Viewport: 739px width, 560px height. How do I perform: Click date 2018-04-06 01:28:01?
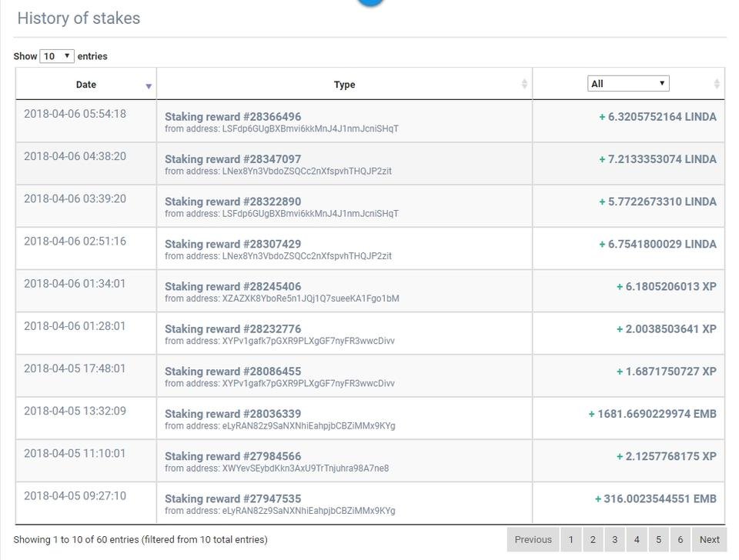click(x=75, y=326)
